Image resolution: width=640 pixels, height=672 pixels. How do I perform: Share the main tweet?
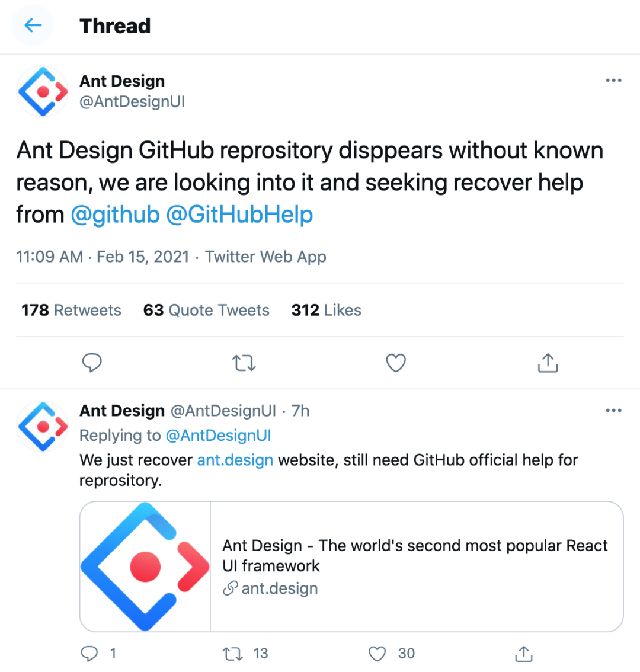tap(548, 363)
